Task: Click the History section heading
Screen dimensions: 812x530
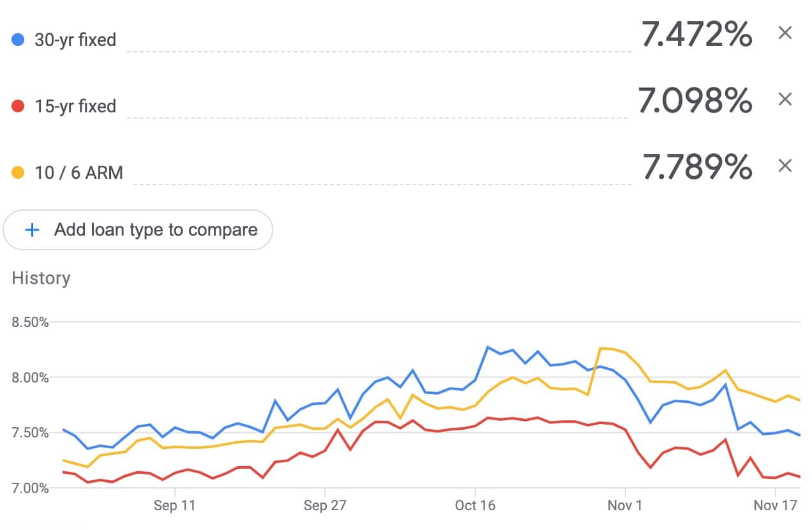Action: 41,278
